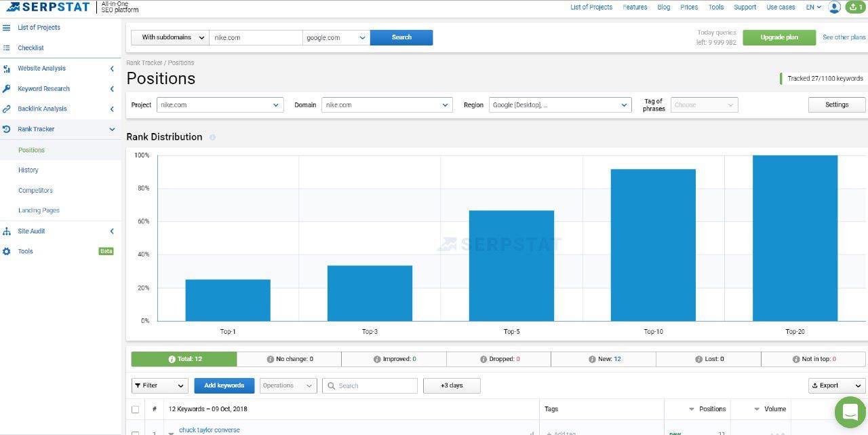Click the Site Audit sitemap icon
This screenshot has width=868, height=435.
coord(7,231)
